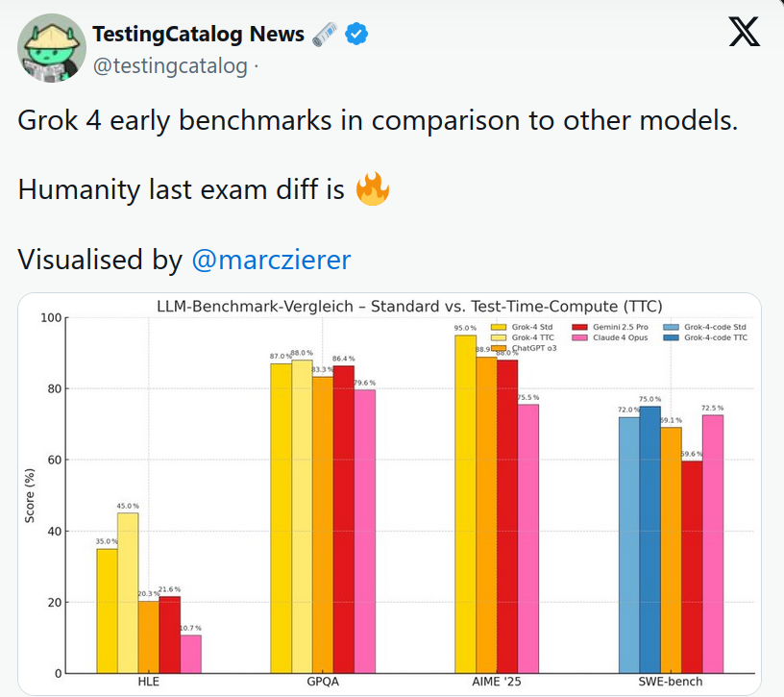Click the Gemini 2.5 Pro legend swatch
The height and width of the screenshot is (697, 784).
pyautogui.click(x=581, y=327)
